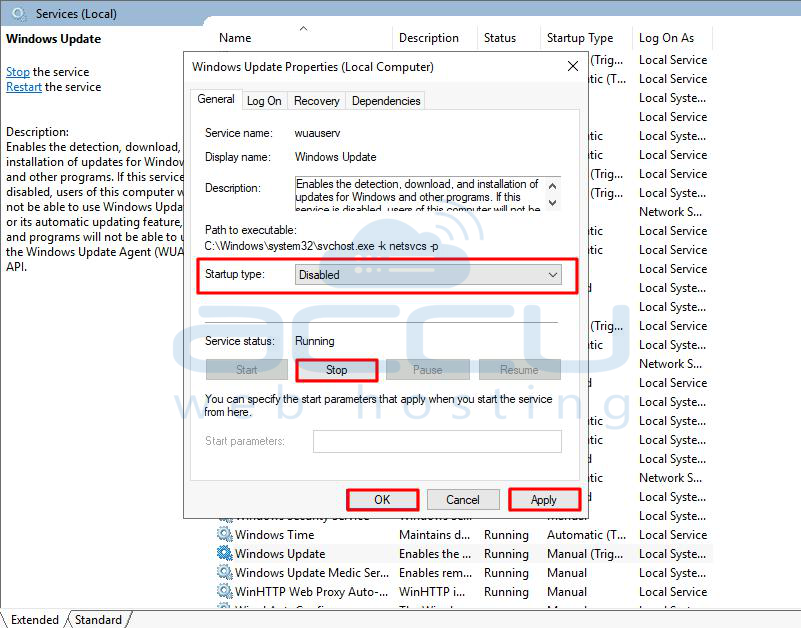Click Windows Time's Maintains d... description cell

point(434,535)
